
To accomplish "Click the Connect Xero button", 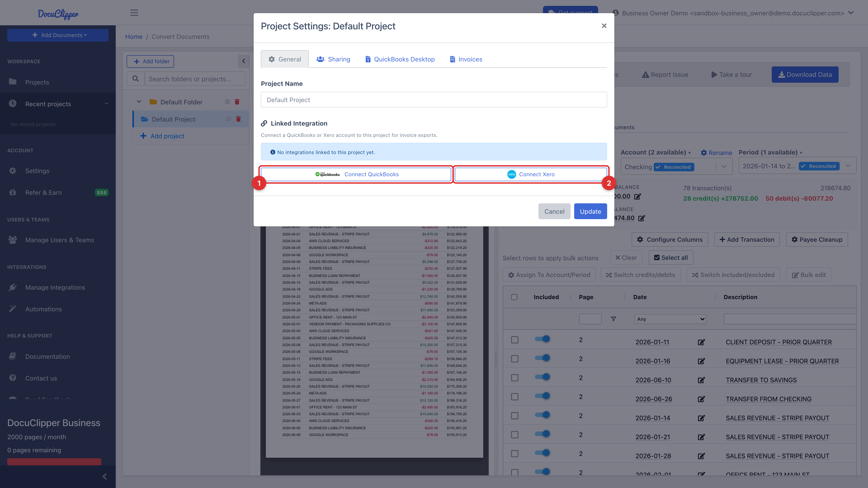I will pos(531,174).
